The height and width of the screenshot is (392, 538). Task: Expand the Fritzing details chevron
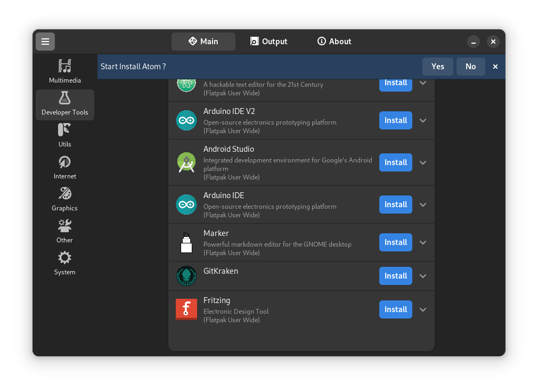(x=423, y=309)
